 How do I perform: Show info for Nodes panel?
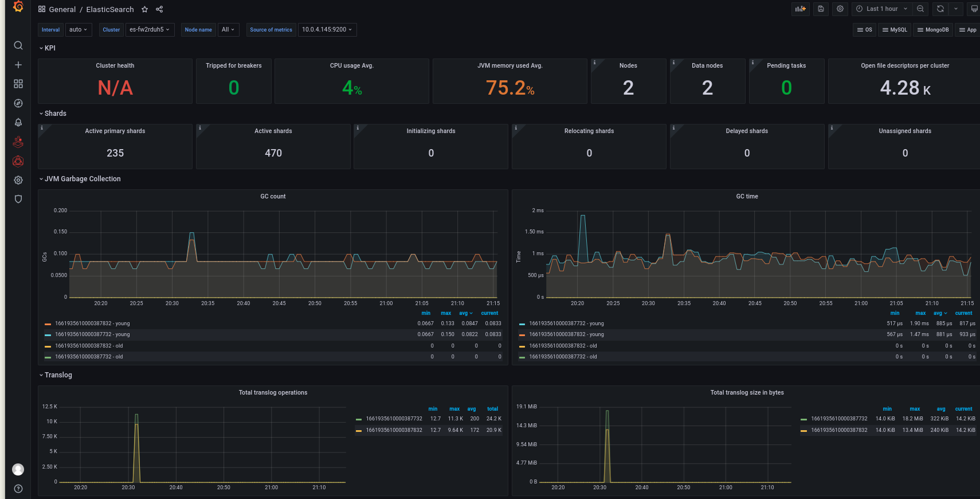point(594,63)
